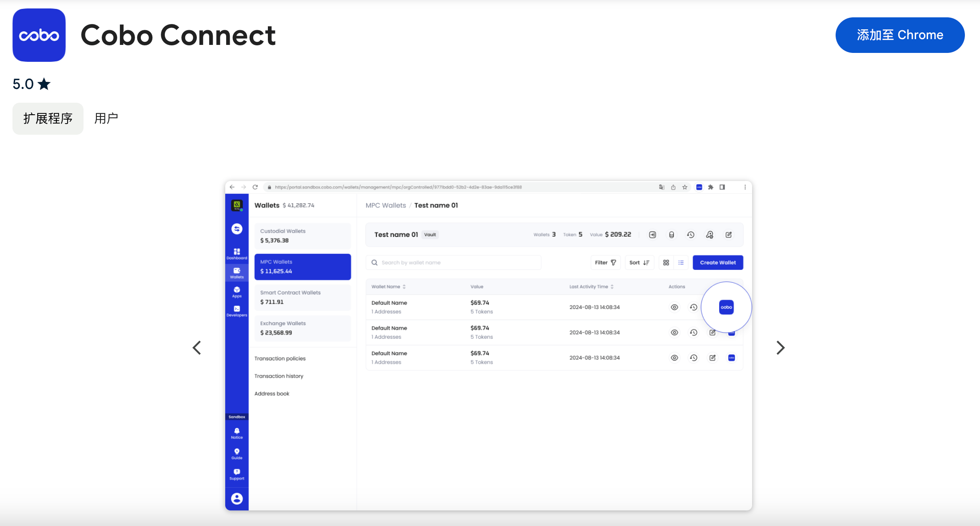Viewport: 980px width, 526px height.
Task: Open Dashboard in the blue sidebar
Action: point(237,254)
